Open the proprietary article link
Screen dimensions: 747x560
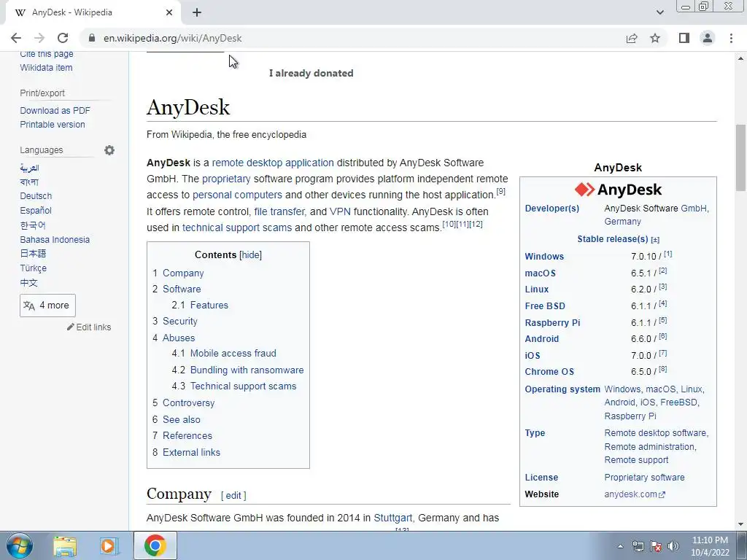click(226, 179)
